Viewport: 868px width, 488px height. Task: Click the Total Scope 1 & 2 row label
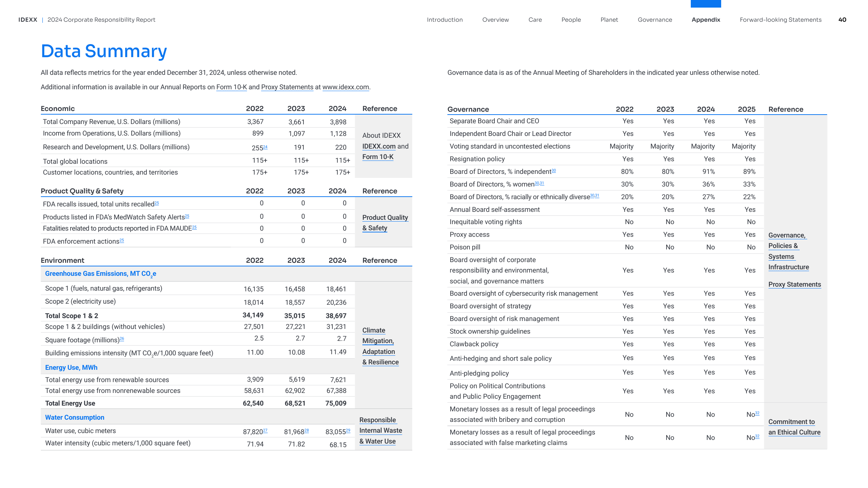(72, 316)
